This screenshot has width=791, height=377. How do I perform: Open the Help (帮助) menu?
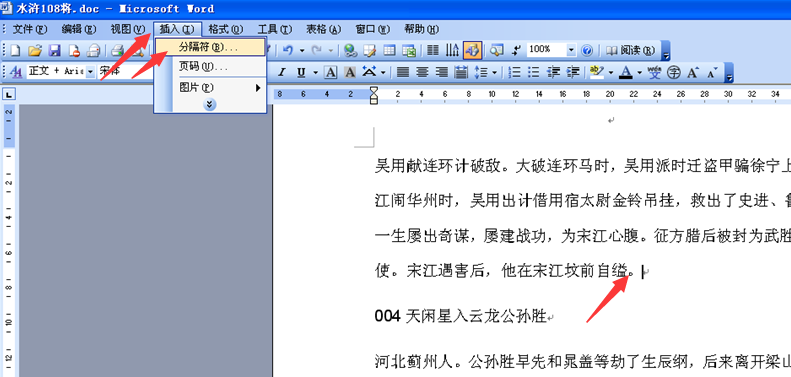point(421,29)
